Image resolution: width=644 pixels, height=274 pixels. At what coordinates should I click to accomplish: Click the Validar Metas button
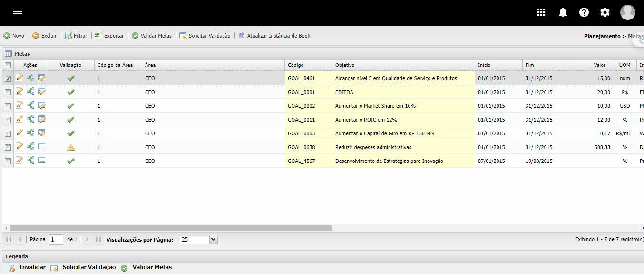pos(152,36)
